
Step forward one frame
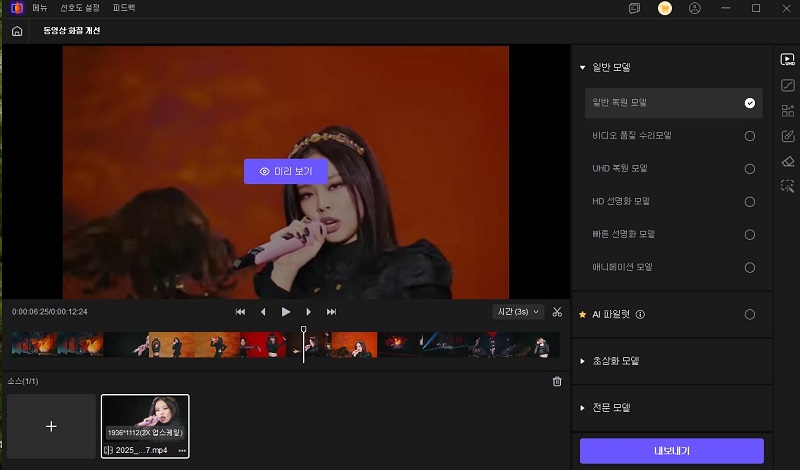308,312
